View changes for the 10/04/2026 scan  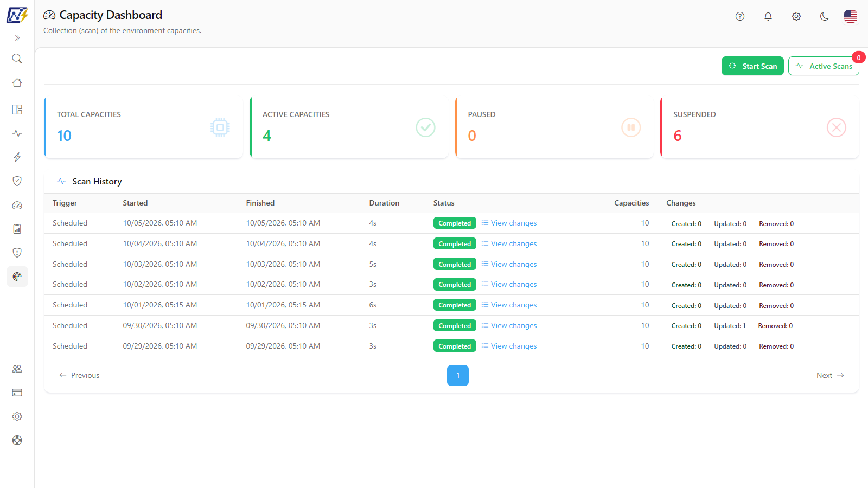tap(509, 243)
